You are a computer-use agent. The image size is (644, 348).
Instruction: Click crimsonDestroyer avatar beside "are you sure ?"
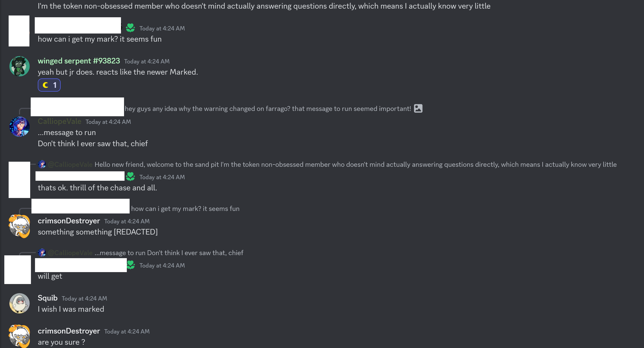coord(20,336)
